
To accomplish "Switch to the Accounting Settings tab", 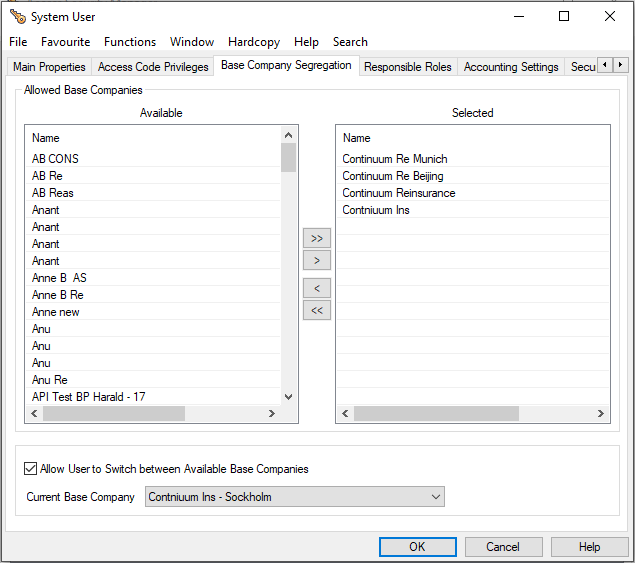I will [x=511, y=67].
